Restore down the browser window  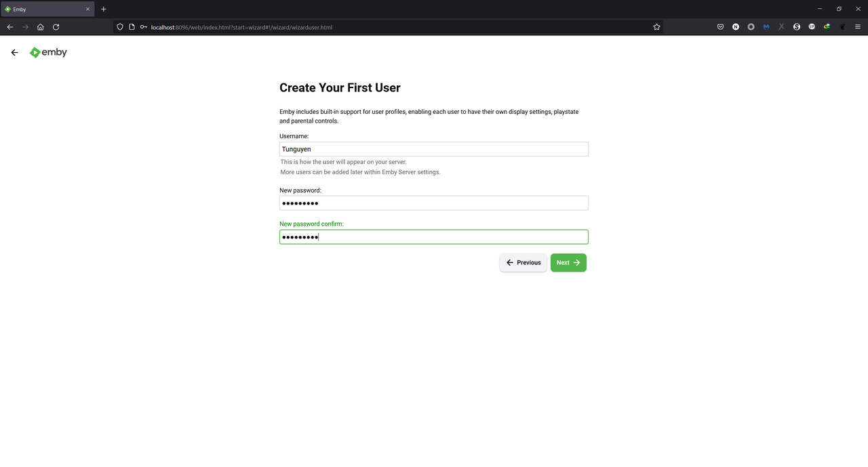(x=839, y=9)
